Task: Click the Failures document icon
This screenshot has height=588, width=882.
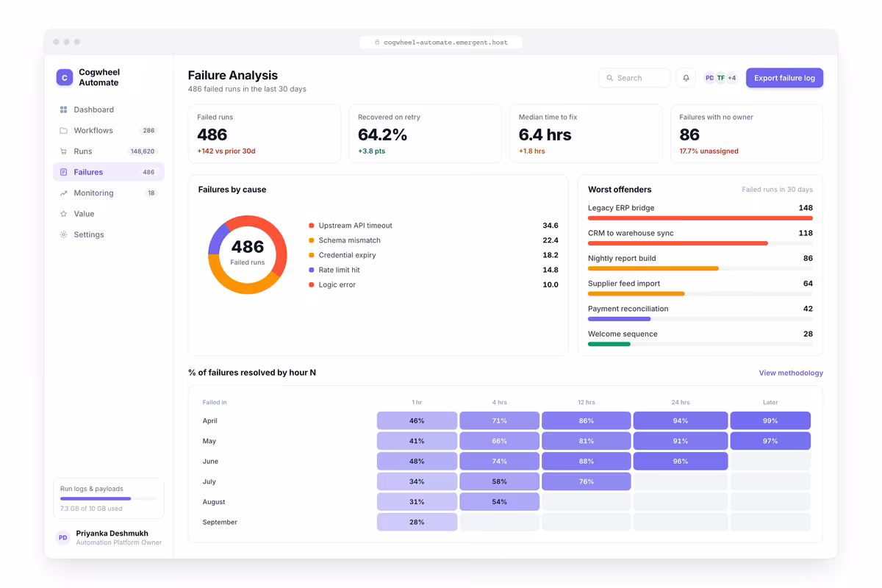Action: click(x=63, y=172)
